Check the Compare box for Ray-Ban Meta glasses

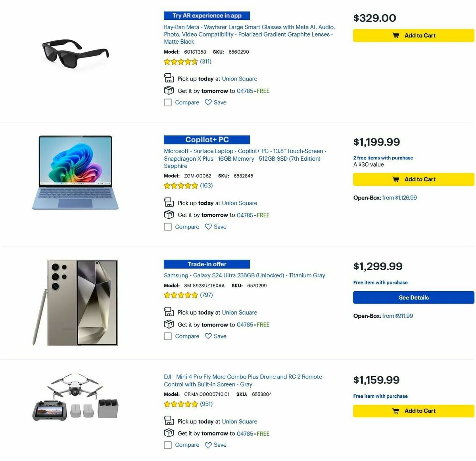[168, 102]
